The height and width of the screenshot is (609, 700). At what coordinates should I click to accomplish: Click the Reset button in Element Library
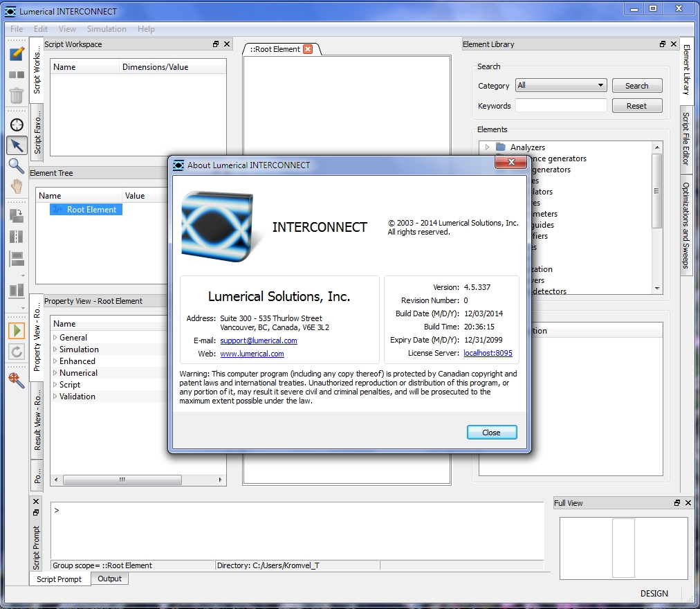pyautogui.click(x=636, y=106)
